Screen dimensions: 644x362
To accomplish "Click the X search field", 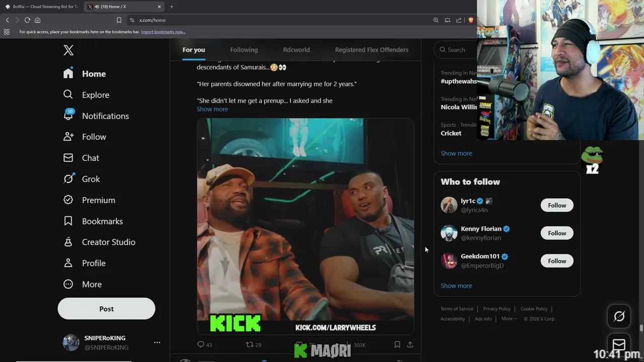I will click(455, 50).
